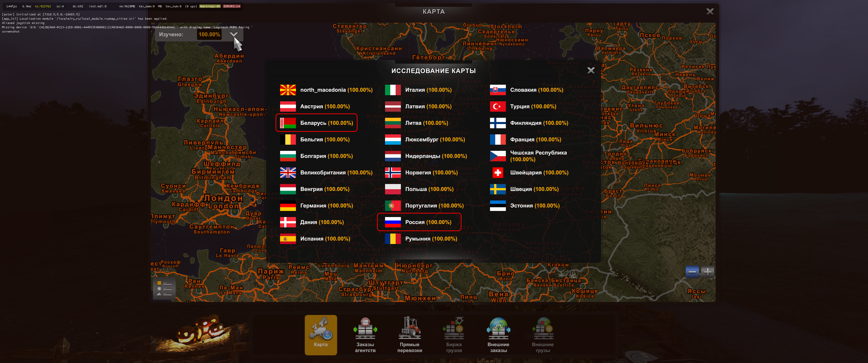Zoom in the map with plus button
Screen dimensions: 868x363
pos(707,272)
